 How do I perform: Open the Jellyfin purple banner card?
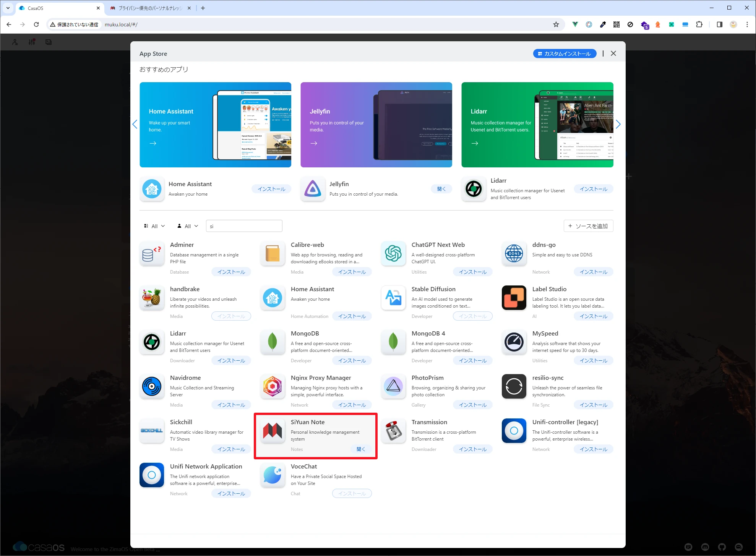(376, 125)
